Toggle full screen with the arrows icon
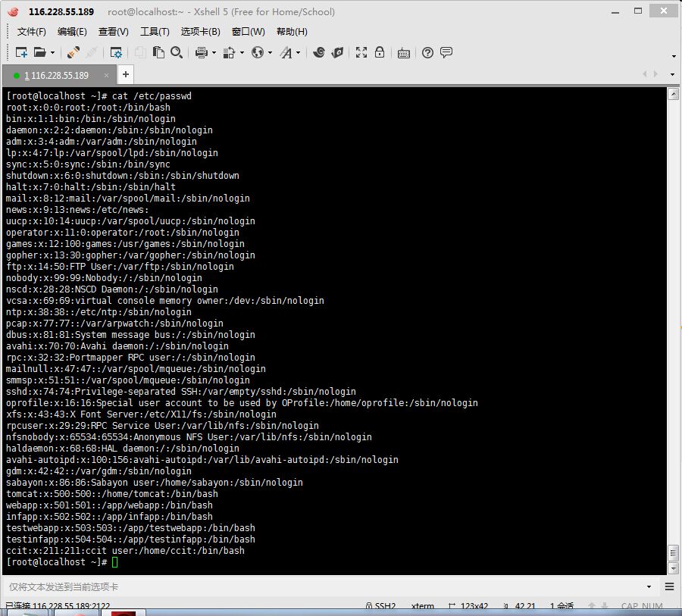This screenshot has width=682, height=616. click(361, 52)
